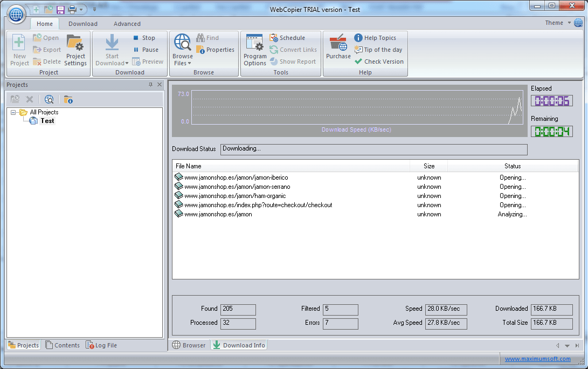Select the checkout/checkout file row
The height and width of the screenshot is (369, 588).
(x=375, y=205)
